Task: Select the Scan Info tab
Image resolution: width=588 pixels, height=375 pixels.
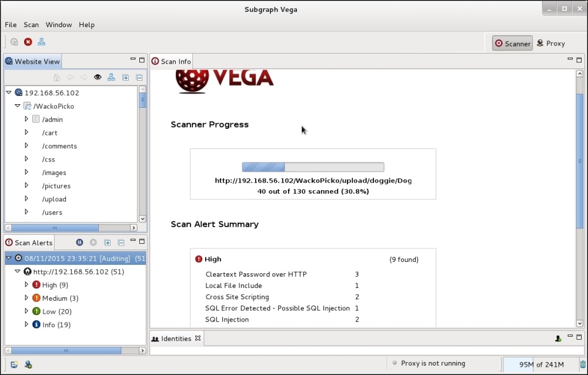Action: 171,62
